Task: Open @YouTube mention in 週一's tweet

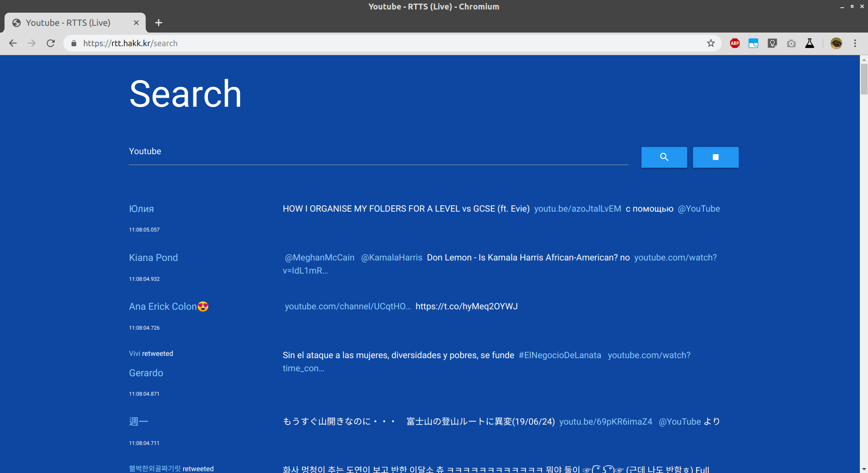Action: coord(679,421)
